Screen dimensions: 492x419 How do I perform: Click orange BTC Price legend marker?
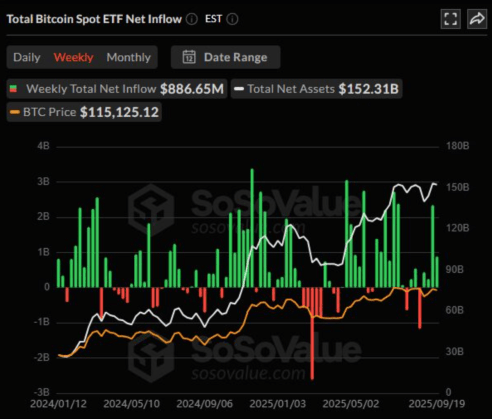(15, 112)
